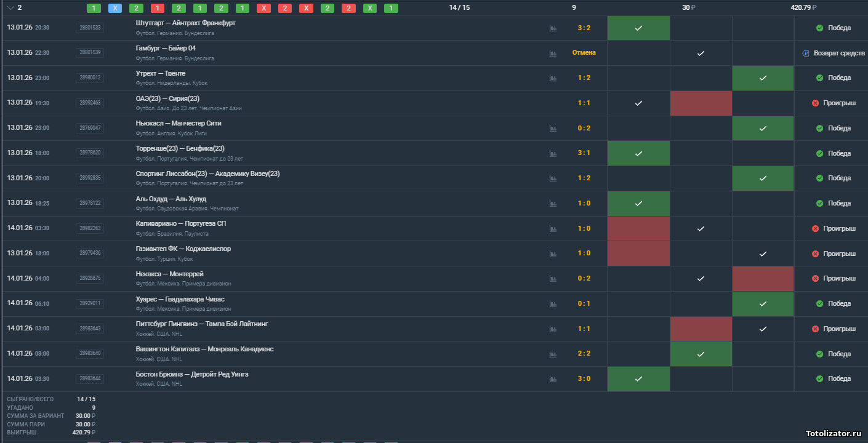
Task: Click draw checkmark in Гамбург — Байер 04 row
Action: tap(701, 54)
